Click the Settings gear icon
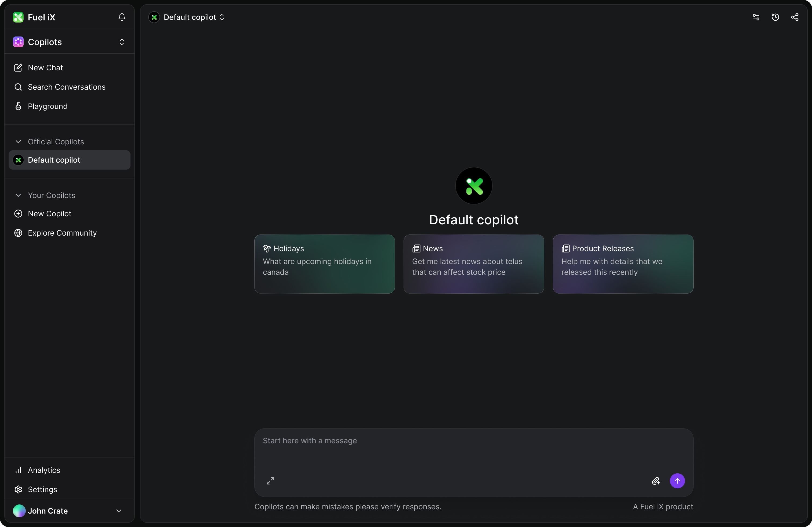This screenshot has width=812, height=527. [18, 489]
